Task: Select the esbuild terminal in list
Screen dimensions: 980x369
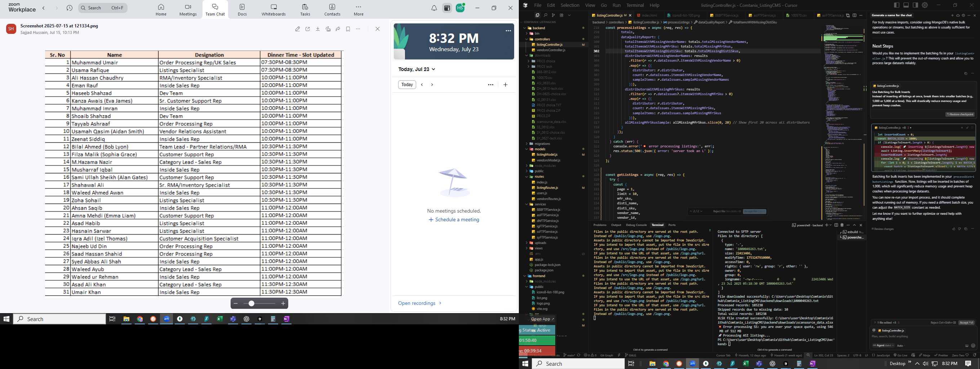Action: click(x=852, y=232)
